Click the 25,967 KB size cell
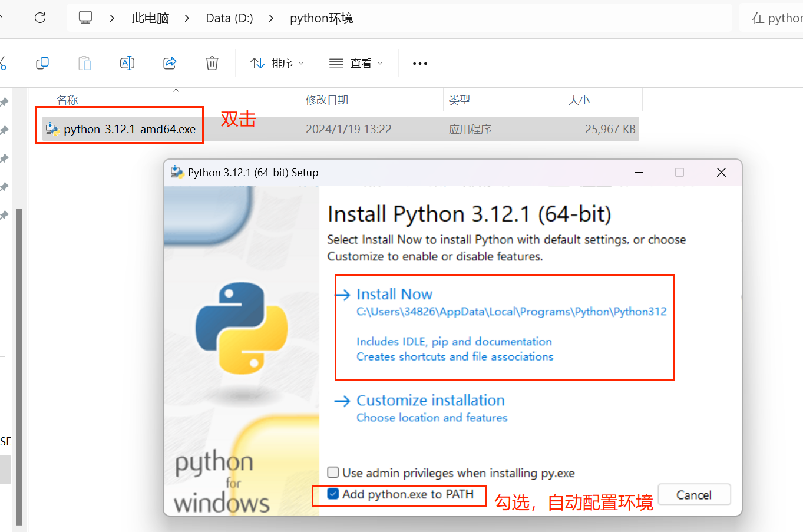This screenshot has width=803, height=532. tap(610, 129)
